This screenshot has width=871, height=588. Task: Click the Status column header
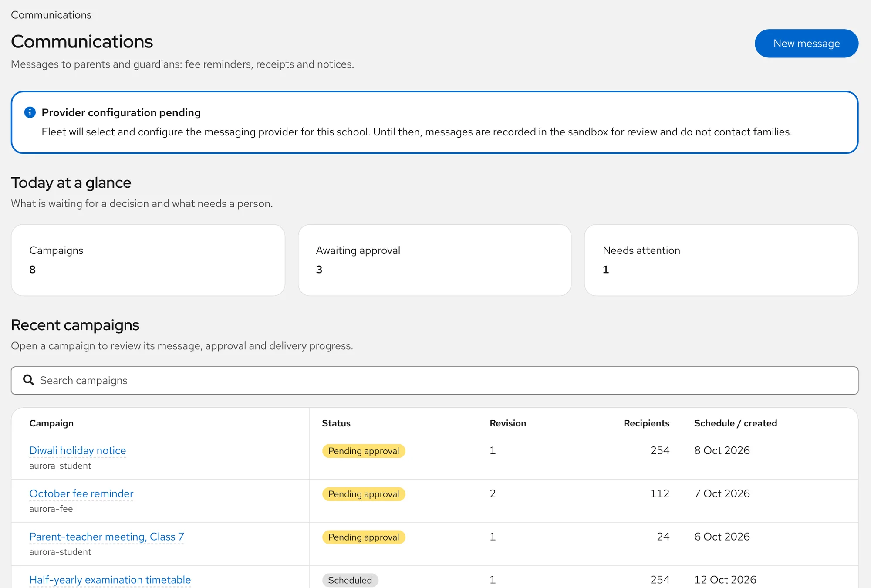pos(336,423)
